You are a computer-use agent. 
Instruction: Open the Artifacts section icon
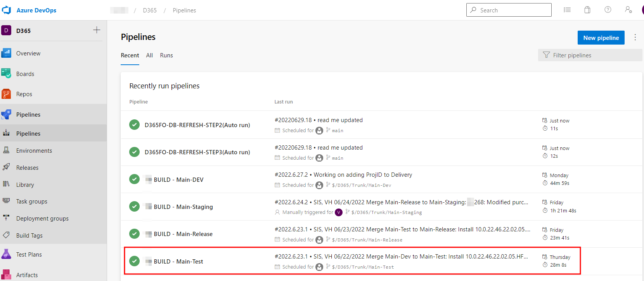[x=6, y=275]
